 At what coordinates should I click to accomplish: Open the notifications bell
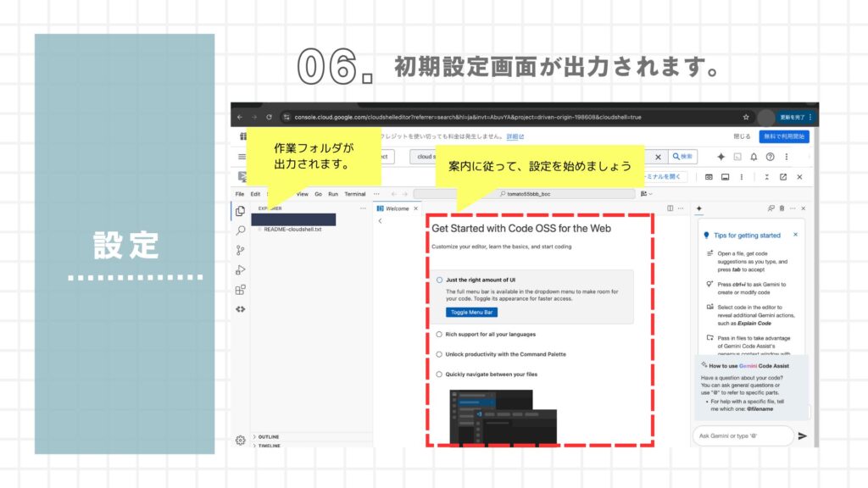[x=754, y=157]
